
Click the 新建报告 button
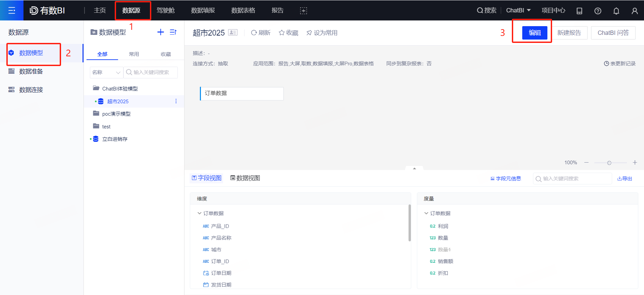pos(569,33)
